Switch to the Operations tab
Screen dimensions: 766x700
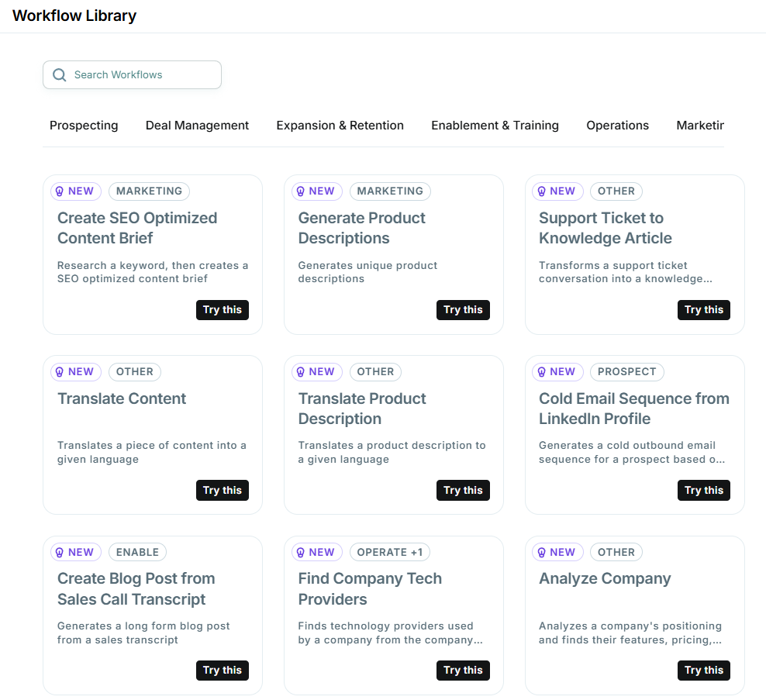point(617,126)
